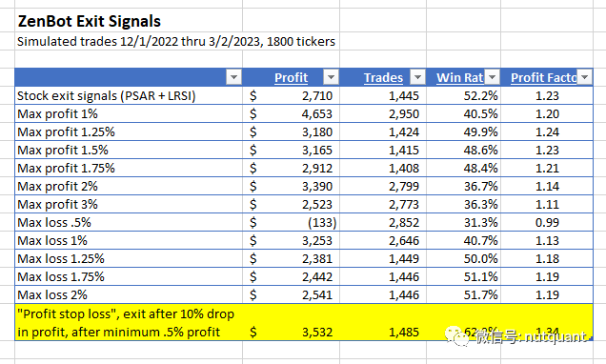Select the 'Max profit 1.75%' row label
The image size is (606, 364).
(x=66, y=169)
